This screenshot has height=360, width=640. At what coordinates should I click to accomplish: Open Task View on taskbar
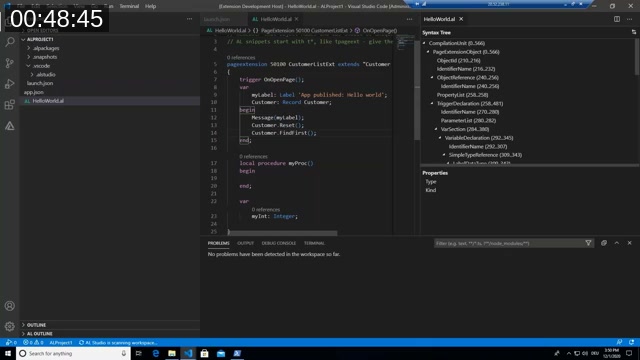pos(139,353)
